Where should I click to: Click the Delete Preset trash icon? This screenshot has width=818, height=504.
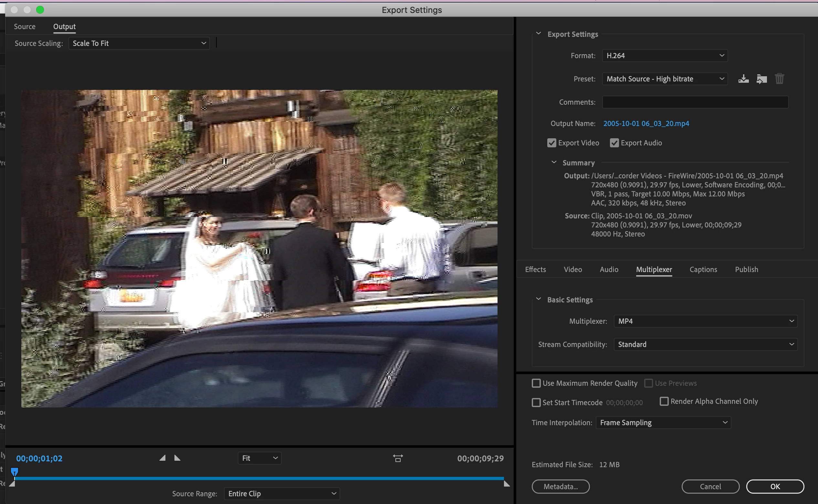click(x=779, y=79)
